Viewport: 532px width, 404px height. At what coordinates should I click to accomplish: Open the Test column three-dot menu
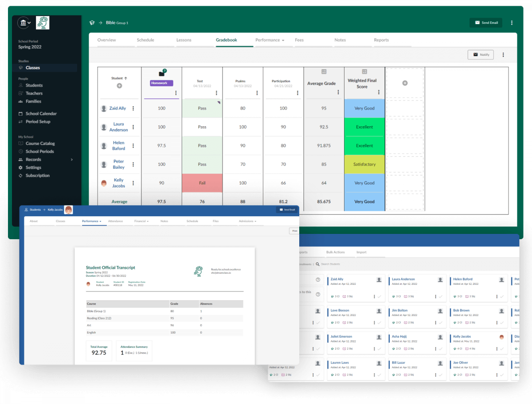[x=216, y=93]
